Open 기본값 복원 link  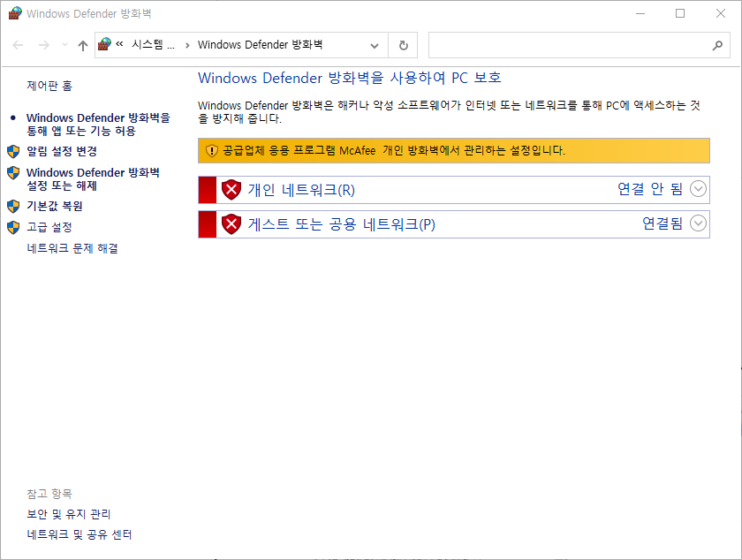55,207
